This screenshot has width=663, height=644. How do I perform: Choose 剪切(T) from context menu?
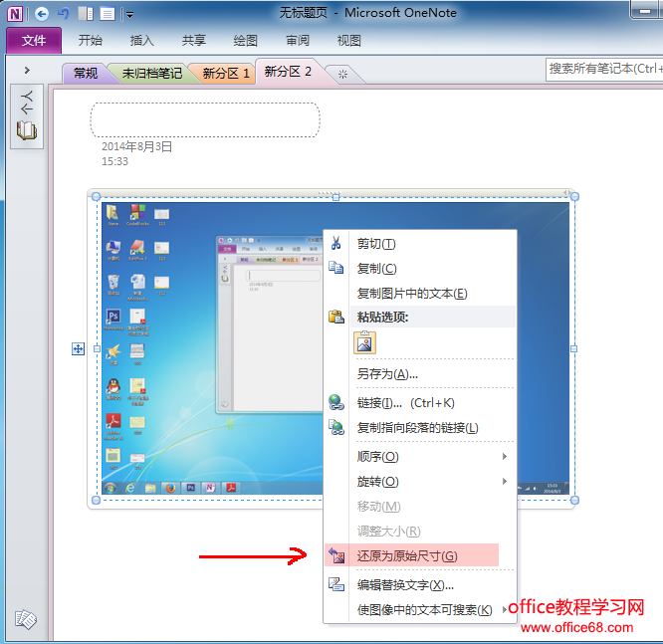[420, 244]
